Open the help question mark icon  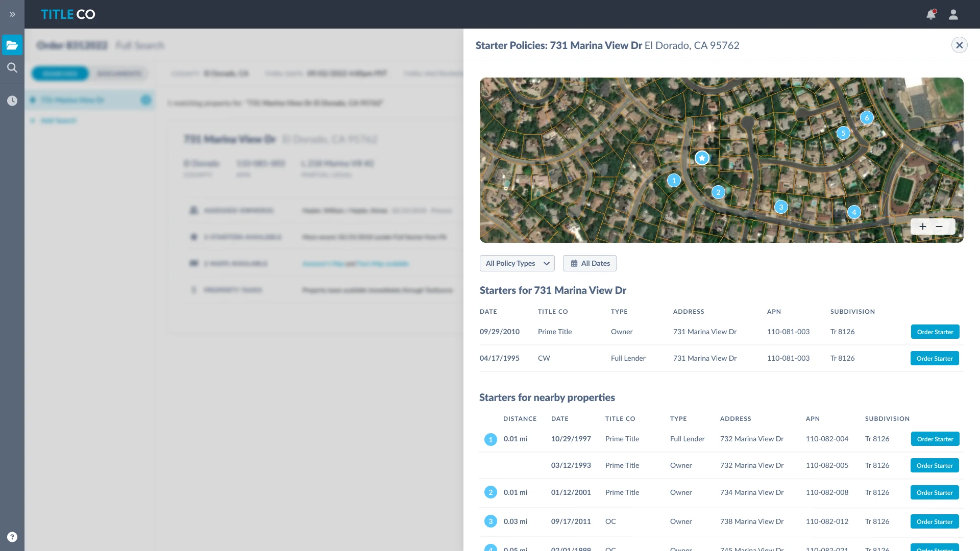click(12, 537)
